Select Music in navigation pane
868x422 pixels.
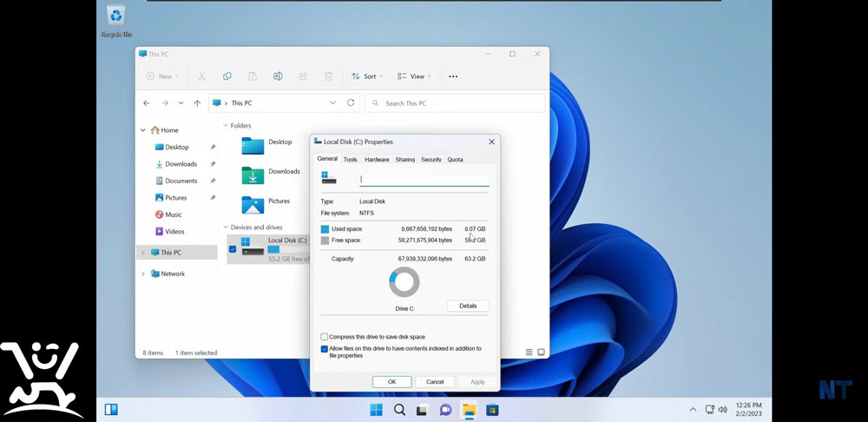point(168,214)
